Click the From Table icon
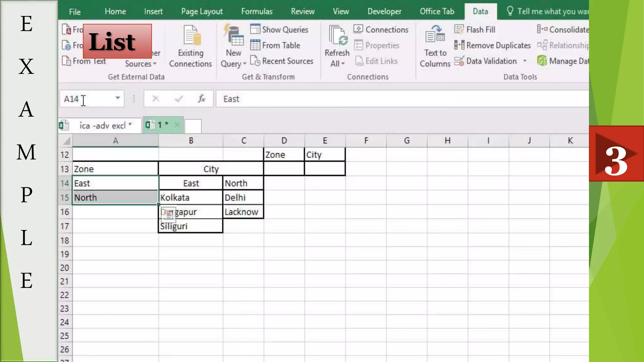644x362 pixels. pyautogui.click(x=255, y=45)
